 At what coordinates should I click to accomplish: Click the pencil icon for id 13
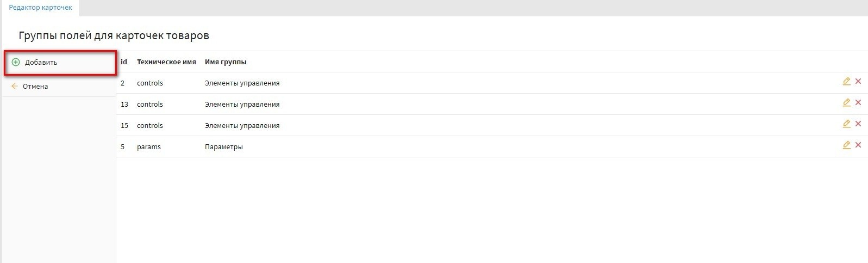pos(846,103)
